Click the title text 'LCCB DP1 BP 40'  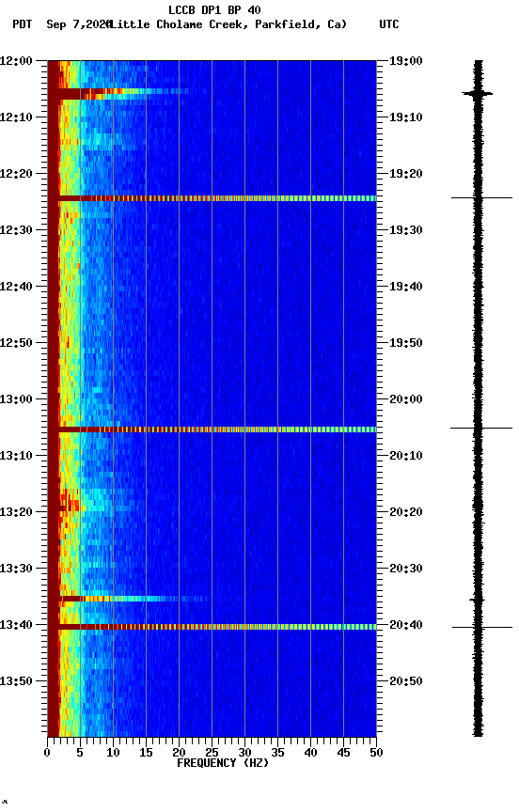pyautogui.click(x=214, y=9)
